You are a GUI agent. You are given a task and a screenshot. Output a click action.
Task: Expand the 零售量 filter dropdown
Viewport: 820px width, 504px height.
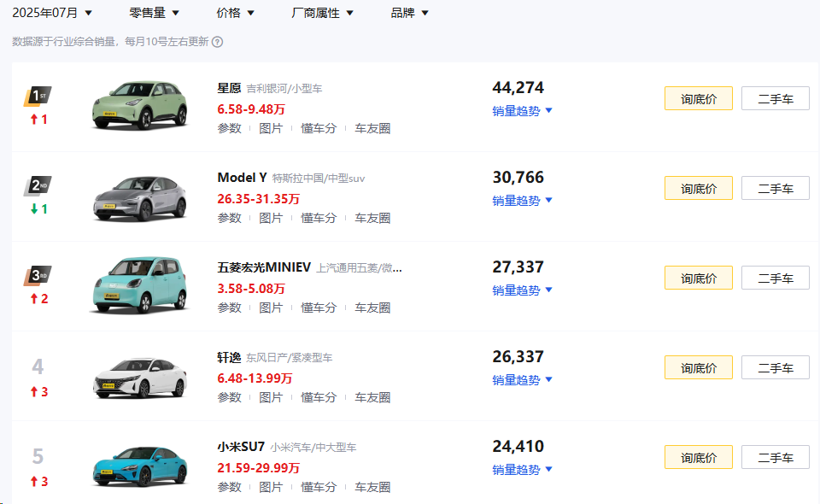pyautogui.click(x=154, y=13)
